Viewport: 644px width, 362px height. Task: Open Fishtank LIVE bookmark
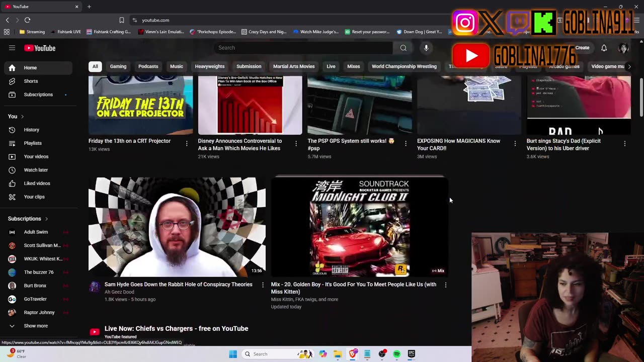65,32
